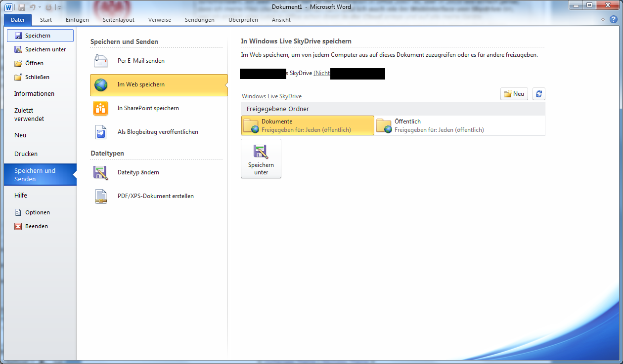Switch to the Einfügen ribbon tab
Screen dimensions: 623x364
pos(77,20)
